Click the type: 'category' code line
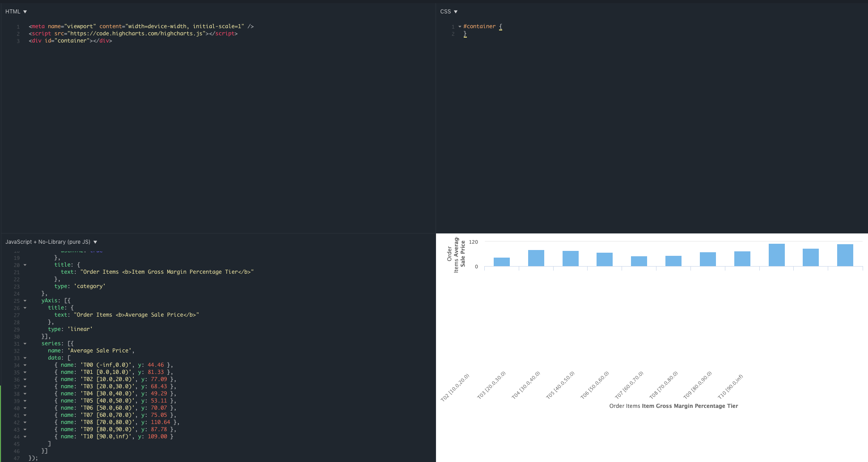The width and height of the screenshot is (868, 462). [x=80, y=286]
